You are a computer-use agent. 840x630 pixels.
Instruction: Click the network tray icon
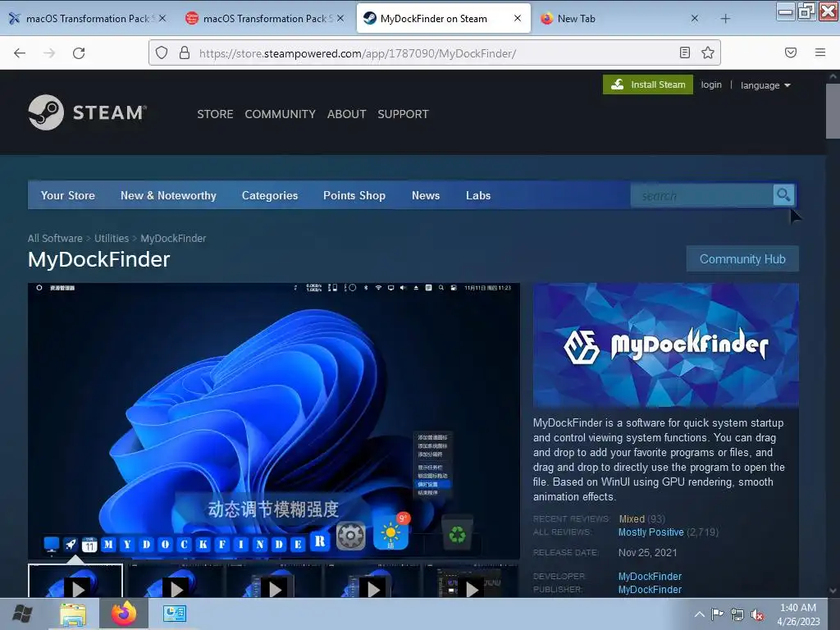[x=737, y=615]
